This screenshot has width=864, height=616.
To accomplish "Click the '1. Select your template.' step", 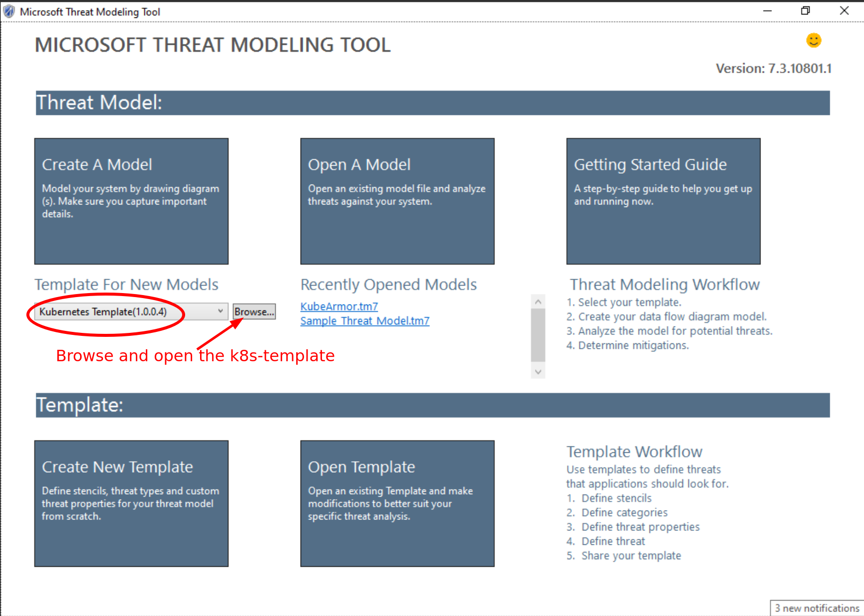I will coord(624,302).
